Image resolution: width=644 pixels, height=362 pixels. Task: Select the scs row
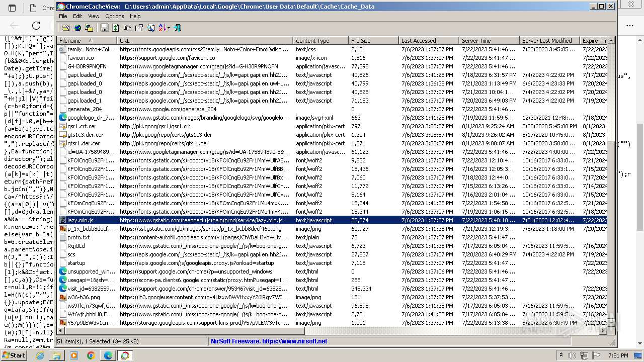[x=332, y=254]
